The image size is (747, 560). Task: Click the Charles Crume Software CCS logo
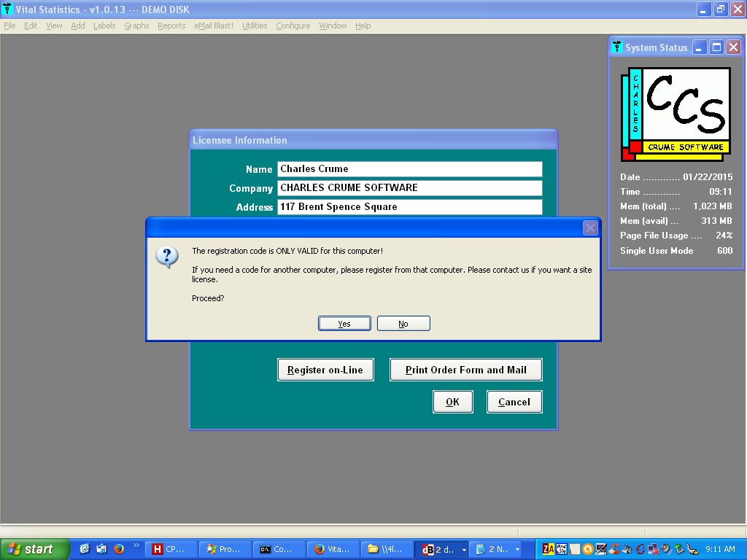tap(676, 114)
